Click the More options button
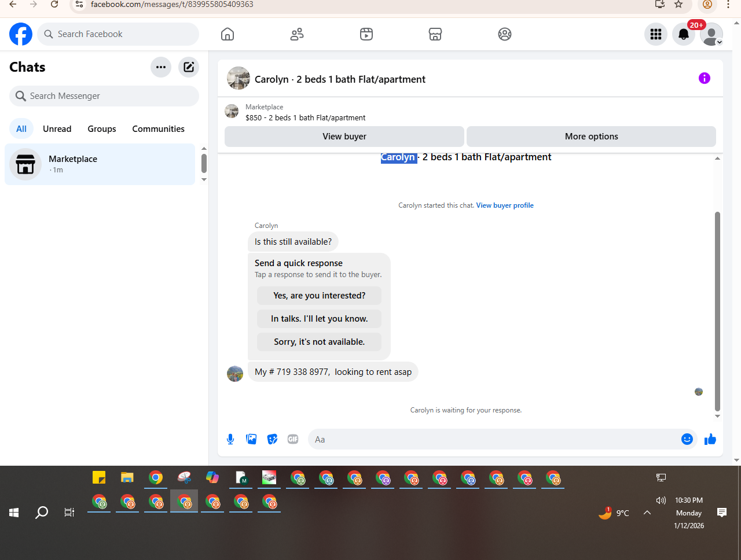The width and height of the screenshot is (741, 560). [x=592, y=137]
